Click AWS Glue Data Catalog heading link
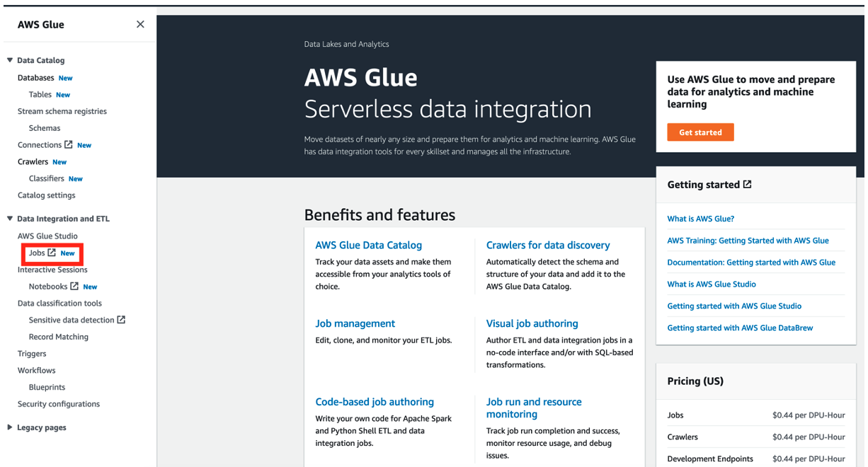The width and height of the screenshot is (868, 467). coord(368,246)
